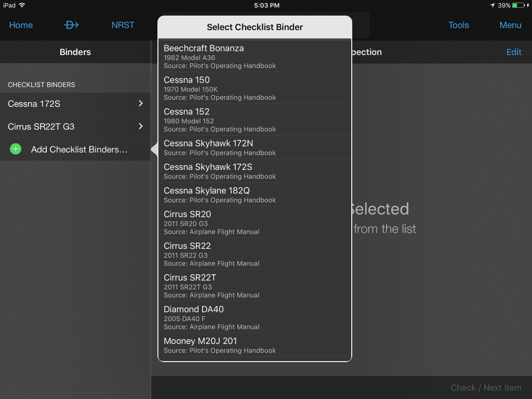Image resolution: width=532 pixels, height=399 pixels.
Task: Switch to the NRST page
Action: pos(123,24)
